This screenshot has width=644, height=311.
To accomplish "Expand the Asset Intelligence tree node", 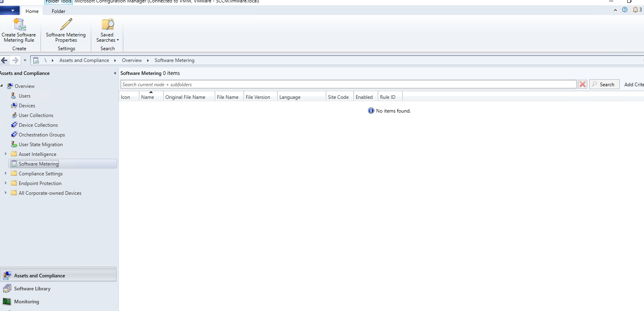I will point(6,154).
